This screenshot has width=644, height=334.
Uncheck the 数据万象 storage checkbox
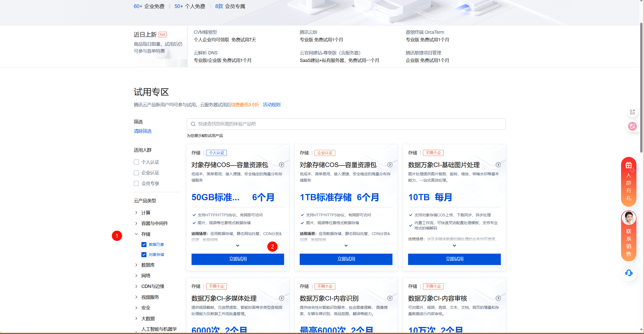[x=144, y=245]
